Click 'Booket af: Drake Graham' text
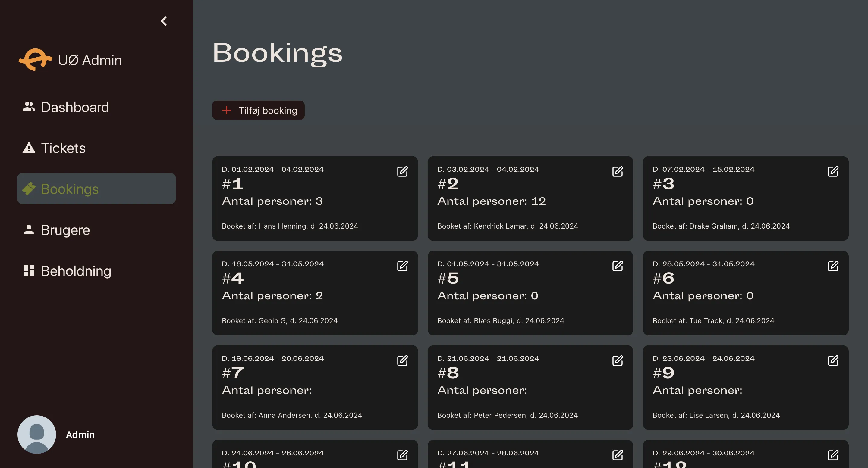This screenshot has height=468, width=868. [x=721, y=226]
